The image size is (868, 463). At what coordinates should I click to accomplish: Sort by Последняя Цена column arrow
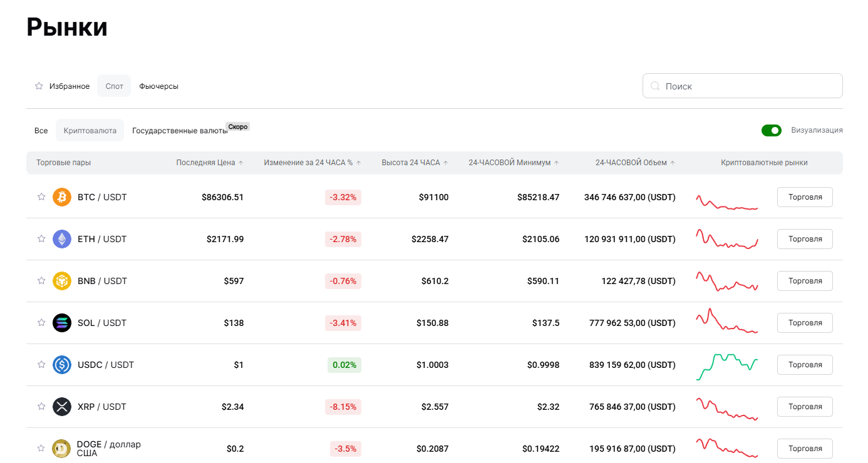pyautogui.click(x=241, y=163)
